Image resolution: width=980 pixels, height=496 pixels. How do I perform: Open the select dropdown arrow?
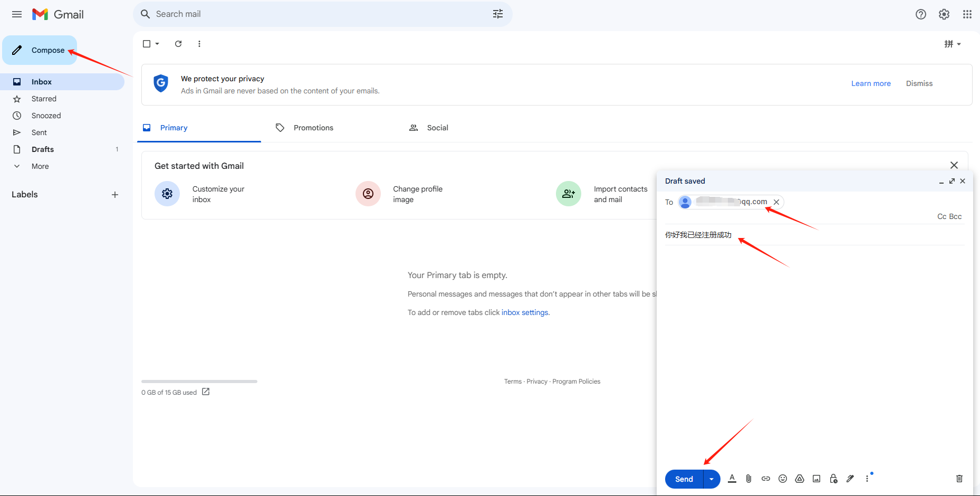click(157, 44)
